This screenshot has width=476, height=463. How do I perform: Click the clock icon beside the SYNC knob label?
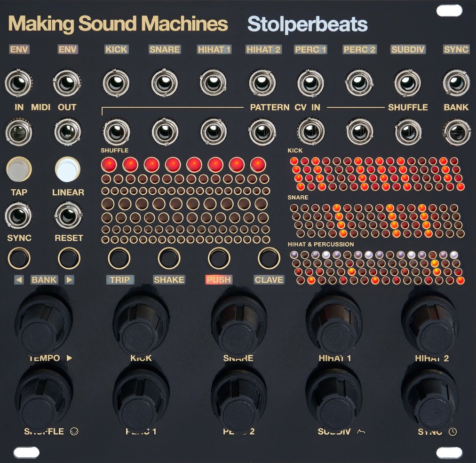(452, 432)
